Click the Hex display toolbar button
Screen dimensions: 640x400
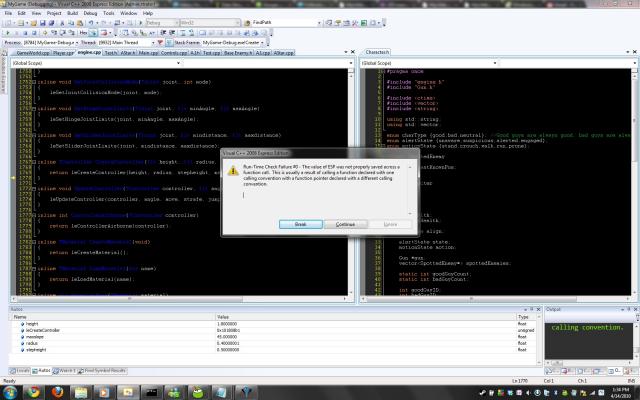click(82, 32)
